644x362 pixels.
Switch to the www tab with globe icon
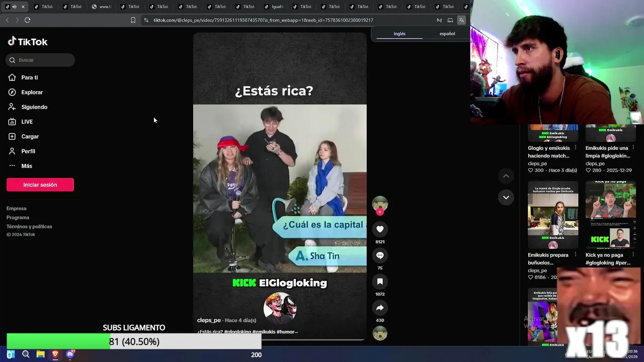click(x=102, y=7)
